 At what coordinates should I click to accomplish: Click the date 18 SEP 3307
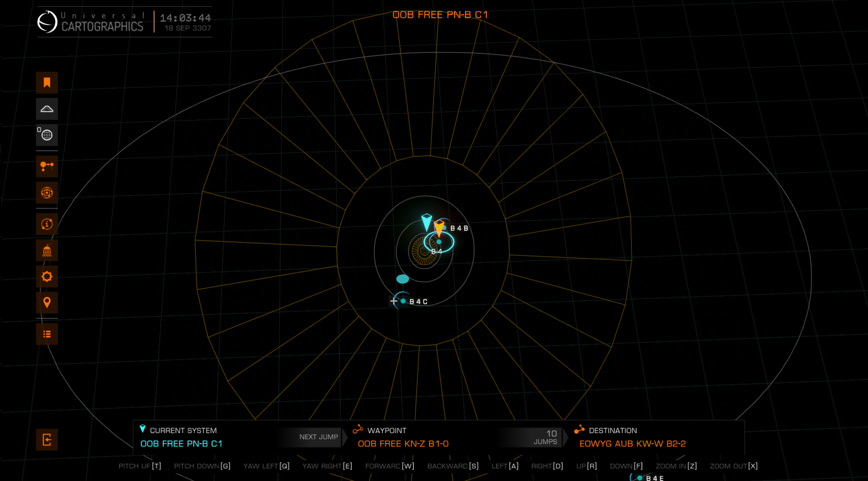(188, 28)
